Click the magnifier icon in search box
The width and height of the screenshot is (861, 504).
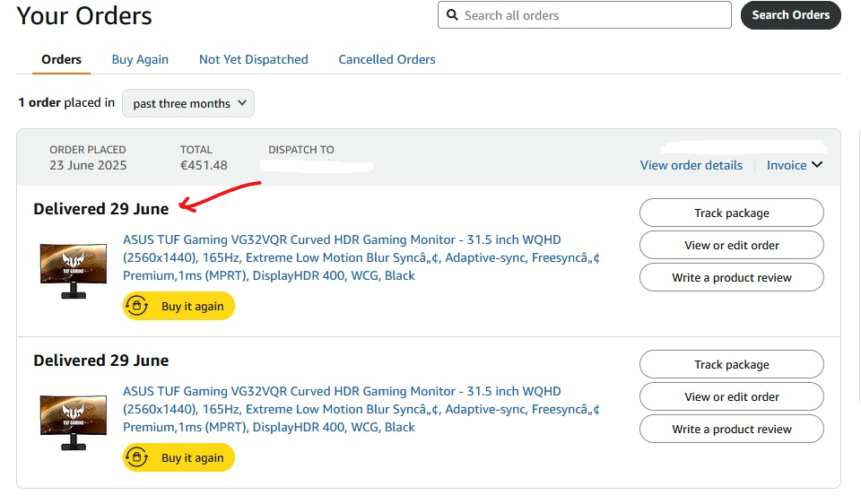pos(452,15)
